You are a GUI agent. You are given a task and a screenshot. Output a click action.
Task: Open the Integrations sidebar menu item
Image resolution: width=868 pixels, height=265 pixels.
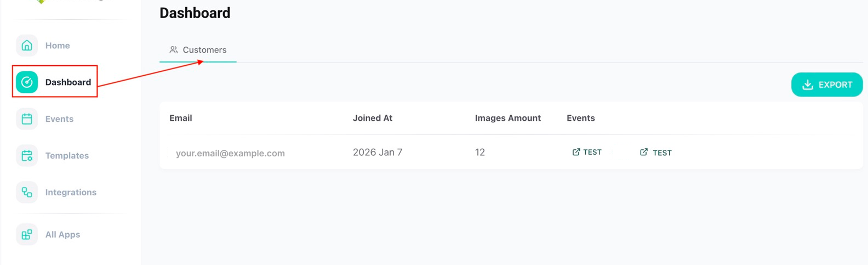(x=71, y=193)
